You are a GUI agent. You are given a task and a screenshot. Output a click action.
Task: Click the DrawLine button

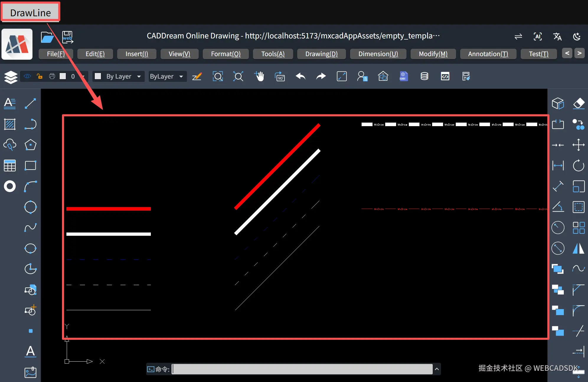coord(30,12)
